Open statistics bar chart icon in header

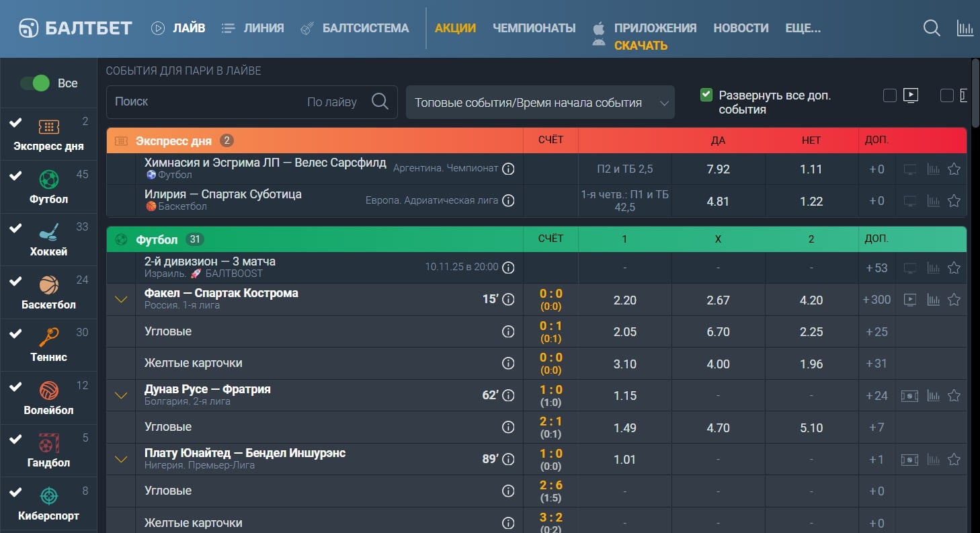[x=965, y=28]
